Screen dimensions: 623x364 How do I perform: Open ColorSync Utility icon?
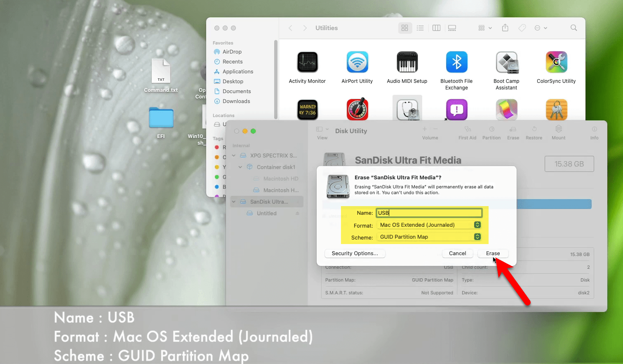pos(556,62)
